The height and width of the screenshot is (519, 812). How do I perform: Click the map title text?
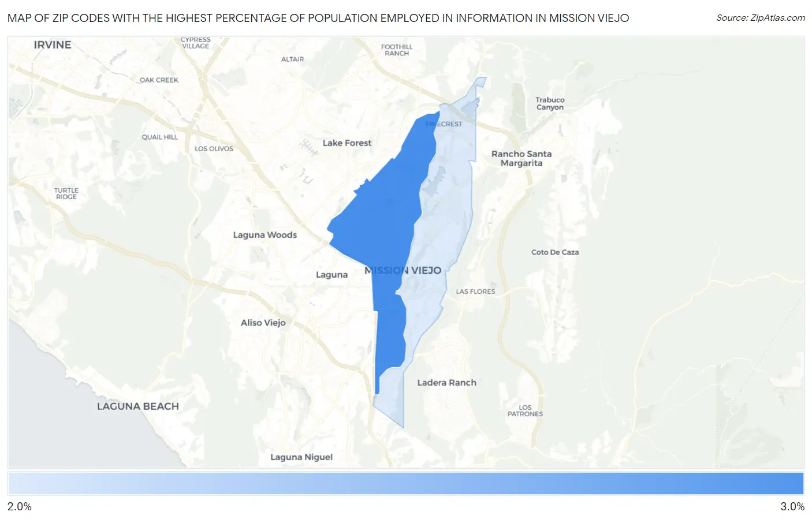click(318, 18)
